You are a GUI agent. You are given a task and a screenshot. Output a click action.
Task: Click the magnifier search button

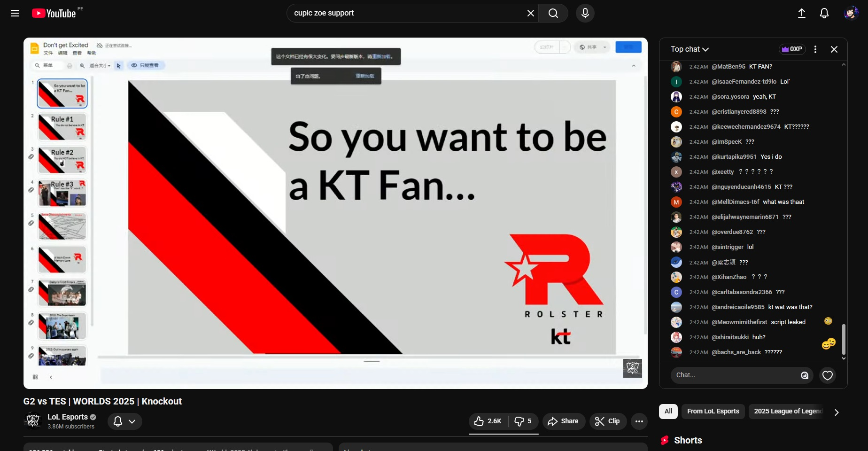pos(553,13)
